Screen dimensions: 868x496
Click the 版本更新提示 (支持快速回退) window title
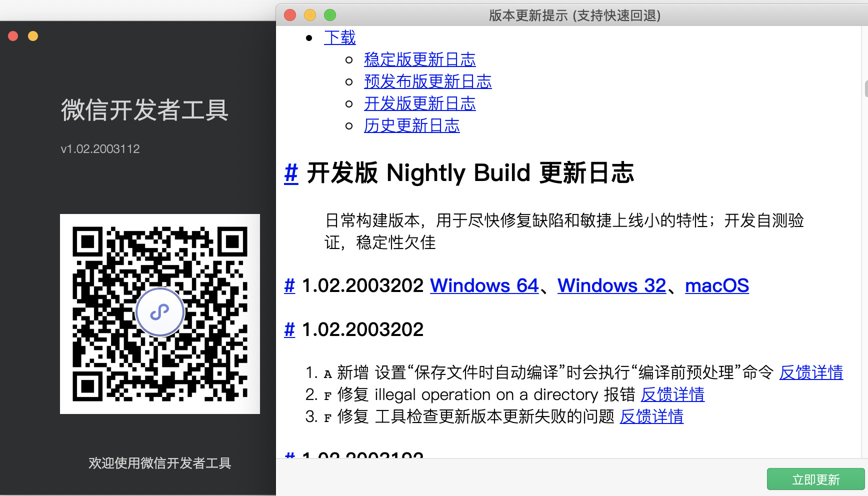(574, 15)
